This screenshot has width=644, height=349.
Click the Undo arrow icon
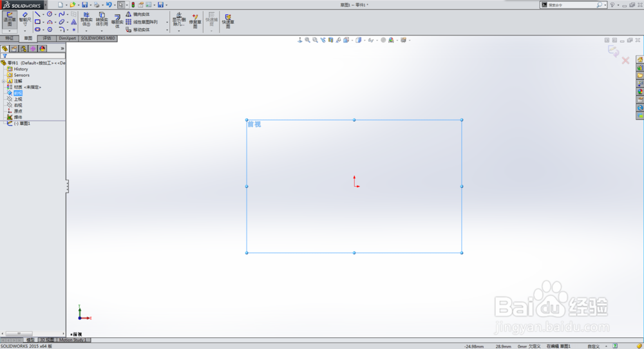pyautogui.click(x=108, y=5)
